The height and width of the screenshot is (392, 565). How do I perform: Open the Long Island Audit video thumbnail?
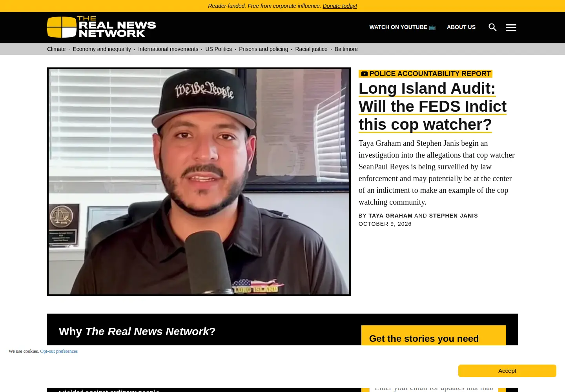click(199, 181)
